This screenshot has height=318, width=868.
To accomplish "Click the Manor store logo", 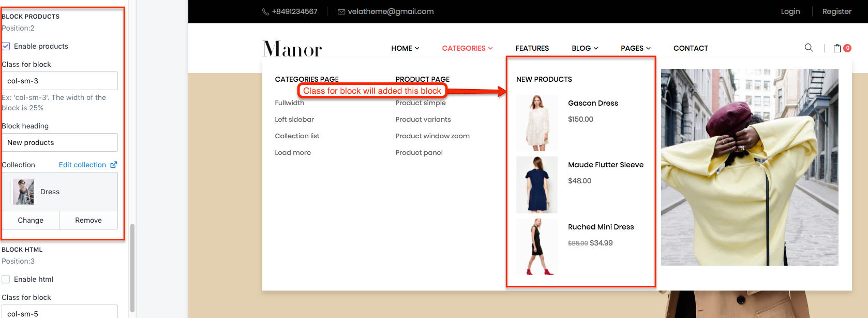I will click(x=292, y=49).
